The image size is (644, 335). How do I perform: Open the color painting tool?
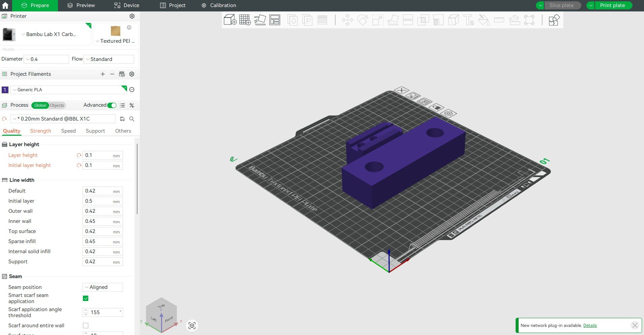[x=484, y=20]
